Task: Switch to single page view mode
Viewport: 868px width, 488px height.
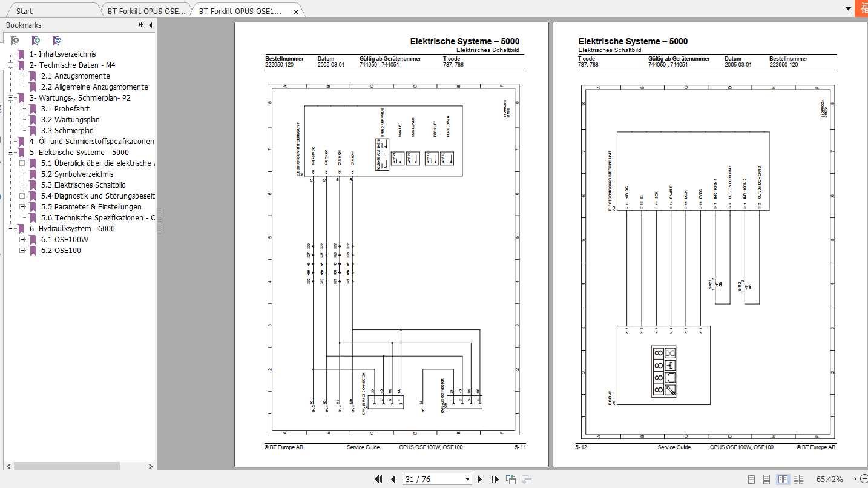Action: click(751, 479)
